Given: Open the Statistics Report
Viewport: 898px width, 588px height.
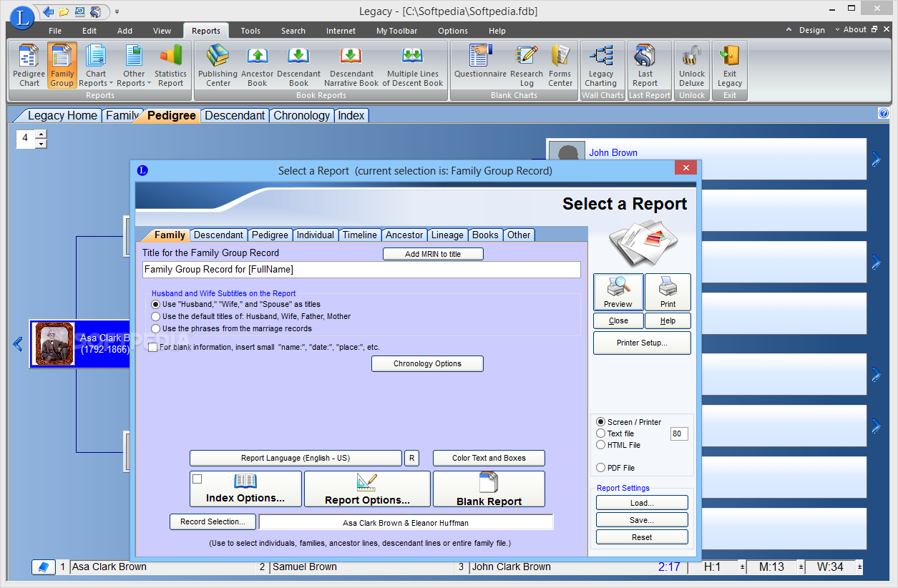Looking at the screenshot, I should point(170,65).
